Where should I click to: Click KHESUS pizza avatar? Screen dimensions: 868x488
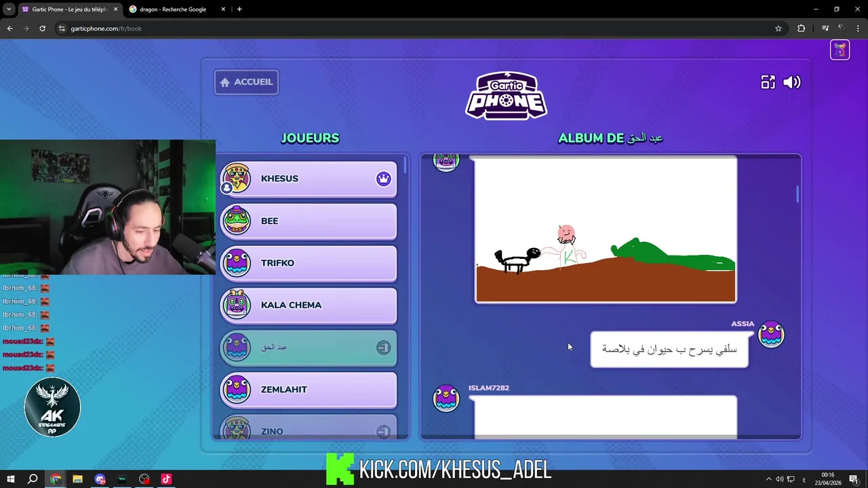tap(237, 178)
